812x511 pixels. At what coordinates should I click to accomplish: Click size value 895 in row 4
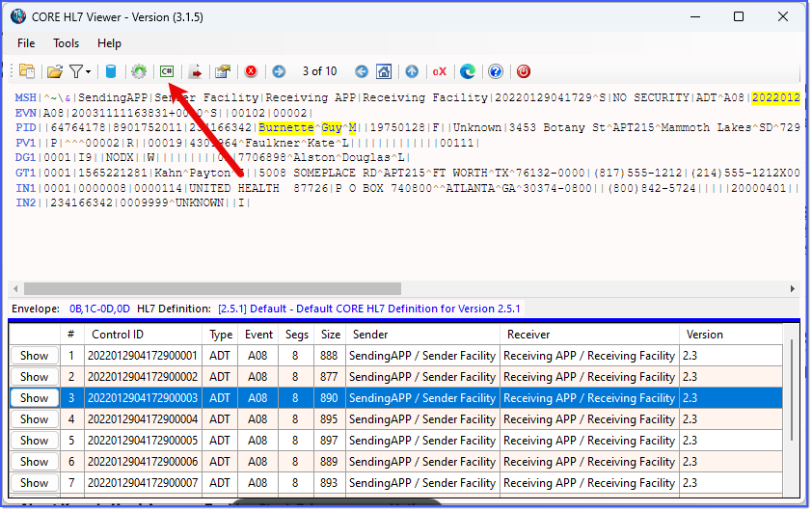click(x=329, y=419)
